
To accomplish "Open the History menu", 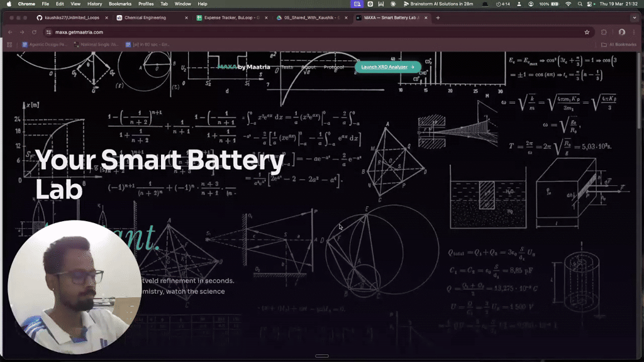I will coord(94,4).
